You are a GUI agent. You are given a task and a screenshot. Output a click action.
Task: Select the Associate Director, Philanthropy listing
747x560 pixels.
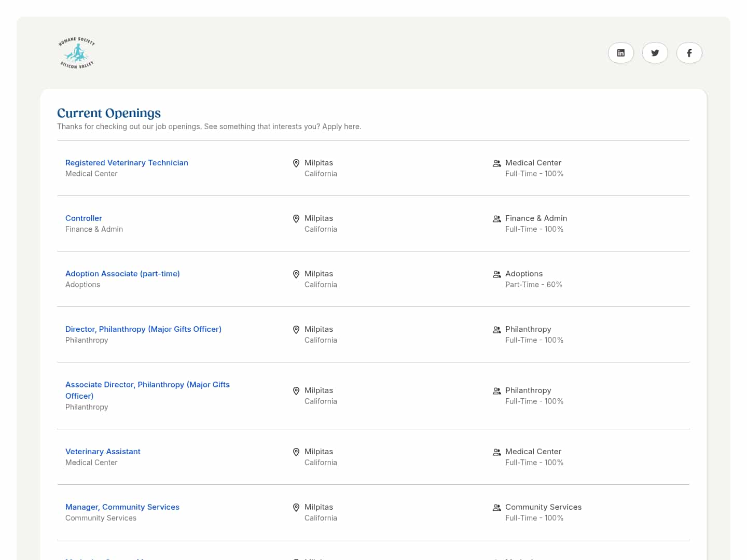pyautogui.click(x=147, y=385)
